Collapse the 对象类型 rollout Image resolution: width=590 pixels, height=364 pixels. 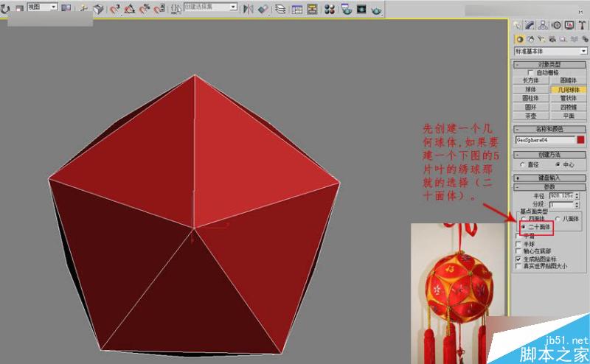coord(549,65)
